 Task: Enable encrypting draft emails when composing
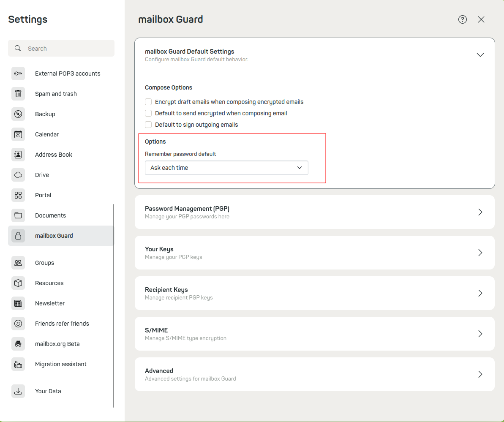tap(148, 102)
